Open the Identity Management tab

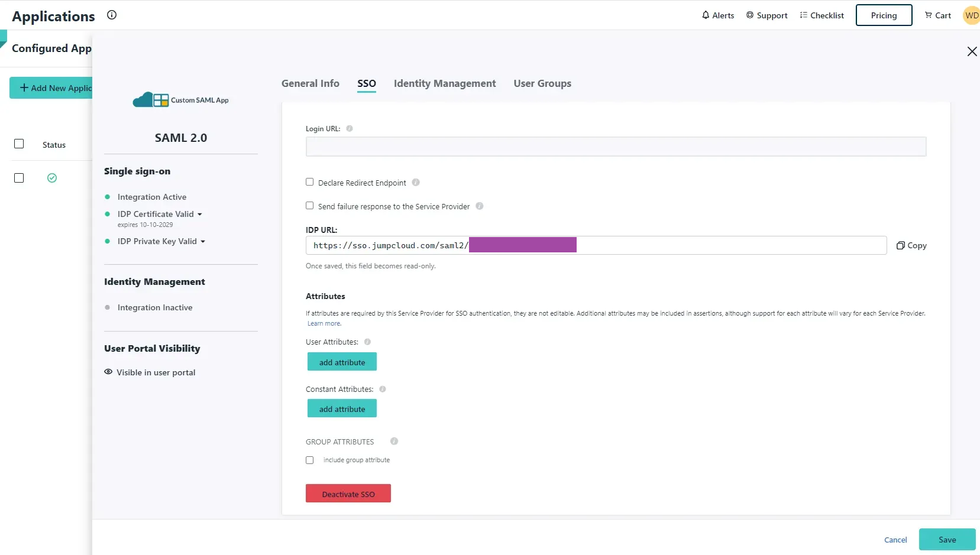coord(445,83)
